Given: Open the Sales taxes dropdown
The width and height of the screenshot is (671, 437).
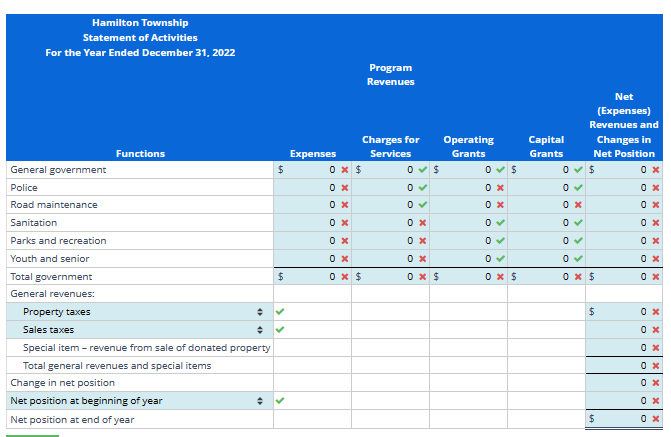Looking at the screenshot, I should click(x=140, y=330).
